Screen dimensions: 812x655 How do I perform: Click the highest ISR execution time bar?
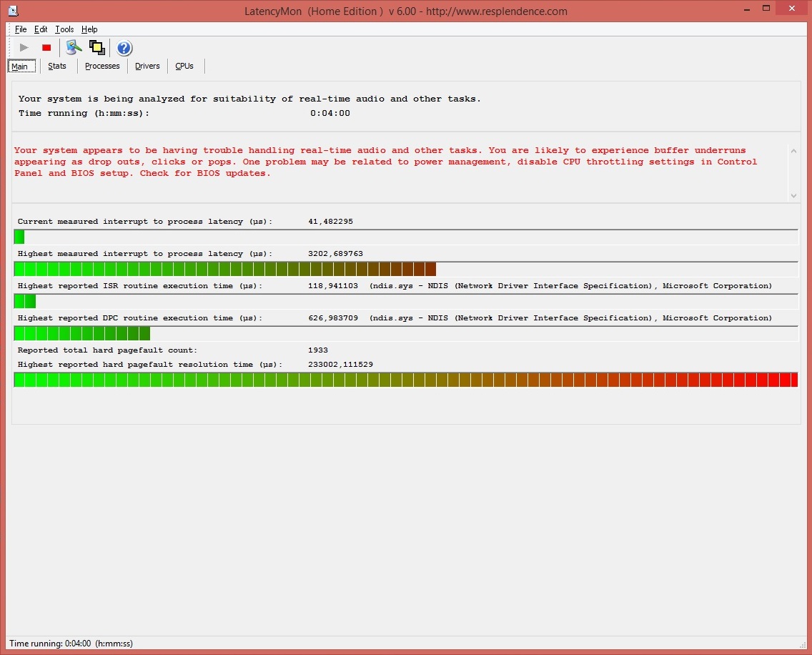[x=406, y=301]
